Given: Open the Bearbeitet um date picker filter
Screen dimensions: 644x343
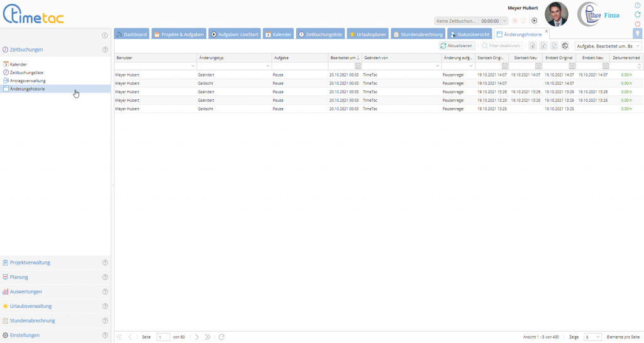Looking at the screenshot, I should (357, 66).
